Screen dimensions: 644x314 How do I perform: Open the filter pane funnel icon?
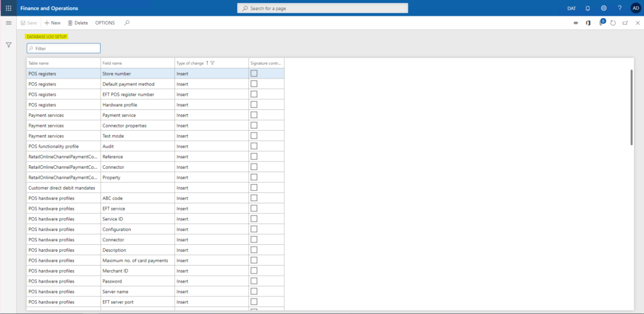(8, 45)
